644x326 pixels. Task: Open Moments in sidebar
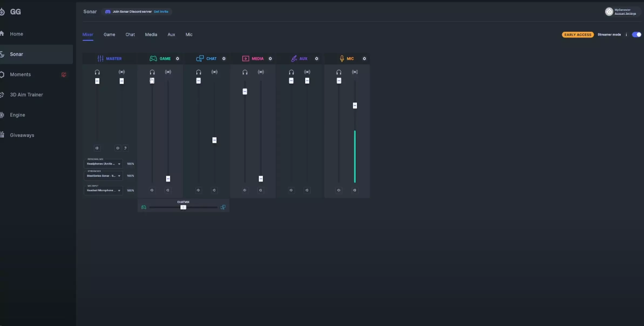click(x=20, y=75)
